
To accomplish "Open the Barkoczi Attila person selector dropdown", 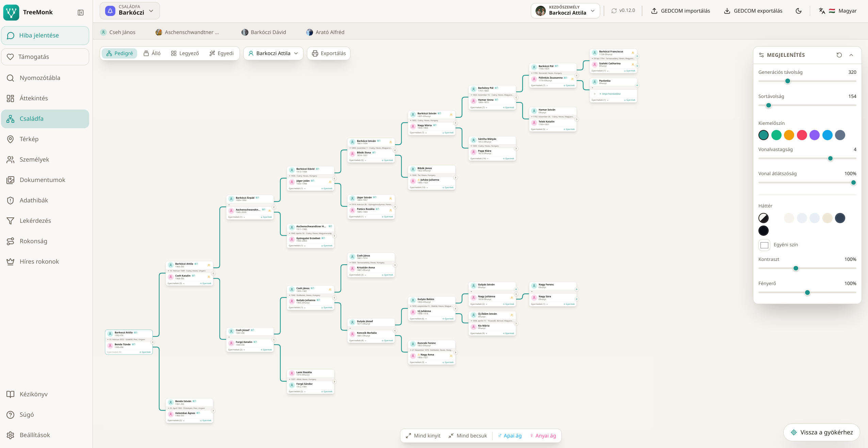I will (273, 53).
